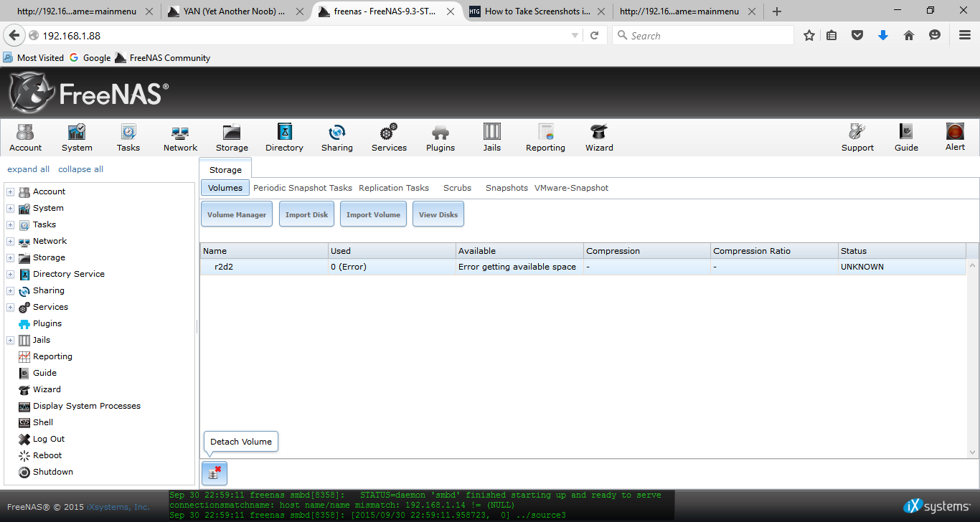Click the expand all link

(x=28, y=169)
